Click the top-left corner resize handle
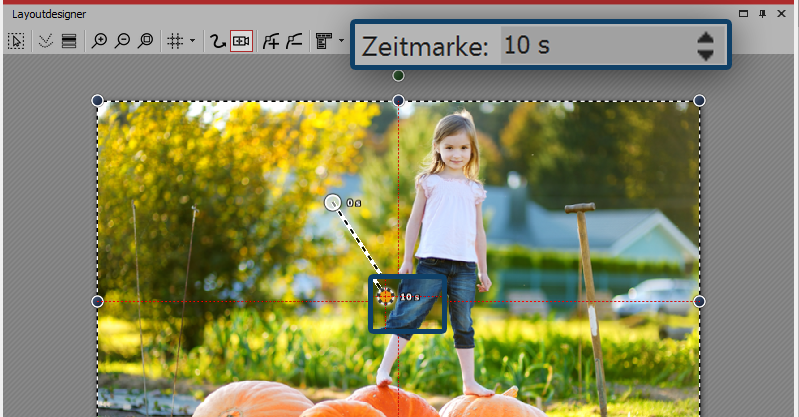The image size is (799, 417). pos(97,100)
